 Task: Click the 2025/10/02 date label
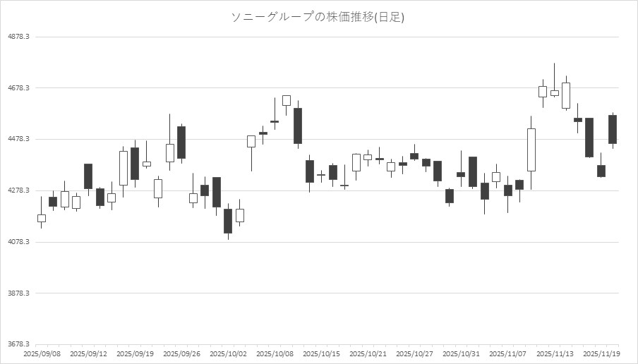click(228, 353)
